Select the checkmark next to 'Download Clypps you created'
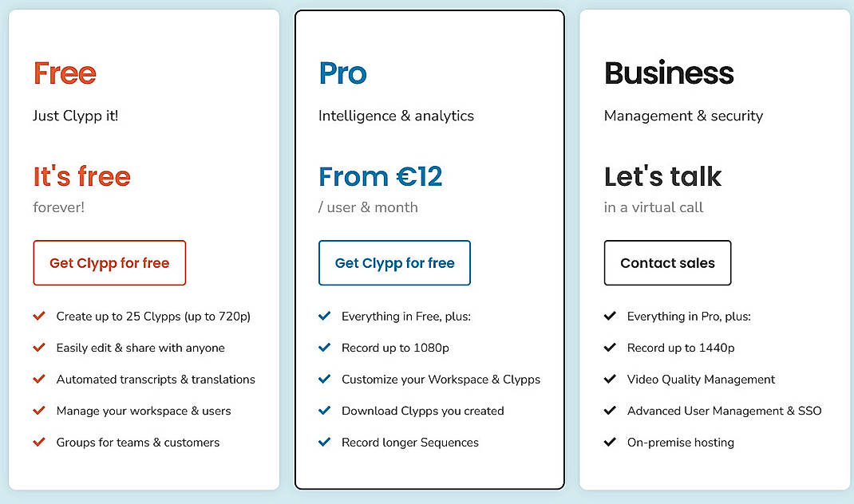The height and width of the screenshot is (504, 854). (324, 411)
